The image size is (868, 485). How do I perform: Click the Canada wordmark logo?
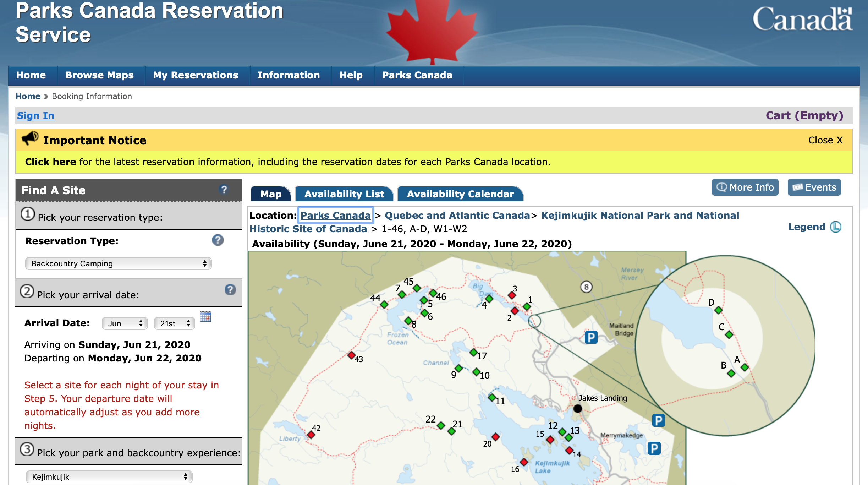tap(802, 18)
